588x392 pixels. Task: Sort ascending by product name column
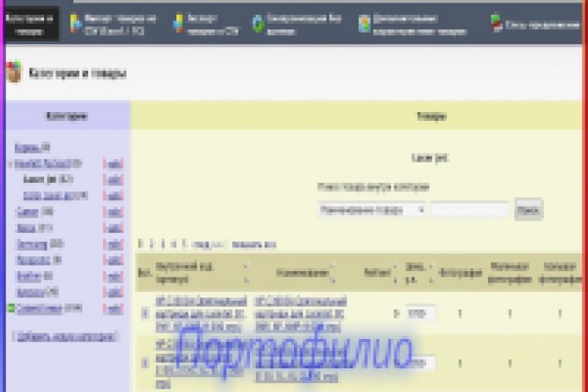[332, 265]
